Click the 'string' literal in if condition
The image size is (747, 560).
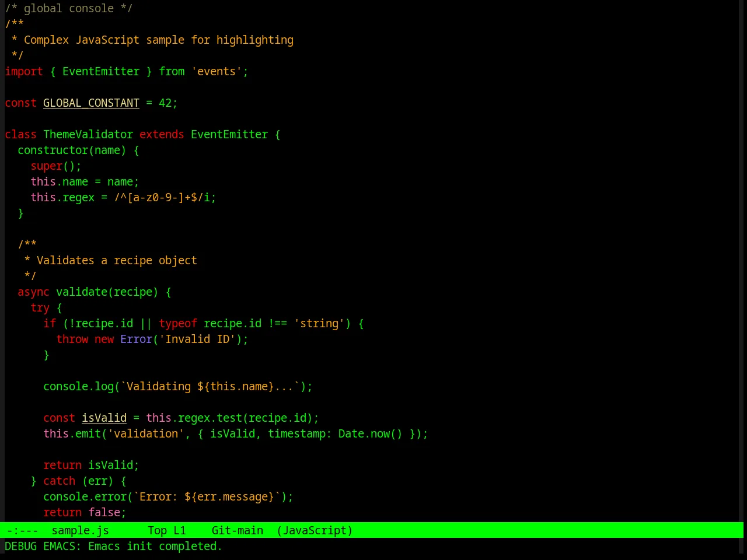click(319, 323)
